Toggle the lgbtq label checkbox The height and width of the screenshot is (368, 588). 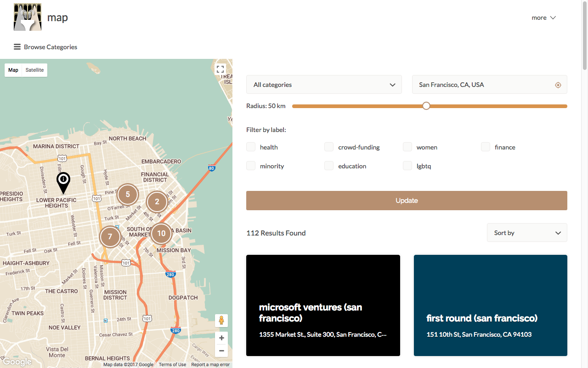(407, 166)
